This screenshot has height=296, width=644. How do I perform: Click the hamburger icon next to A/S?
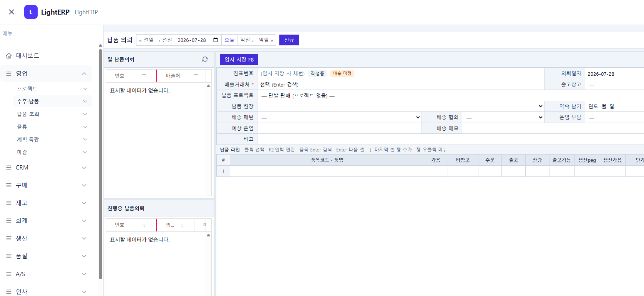pyautogui.click(x=9, y=274)
